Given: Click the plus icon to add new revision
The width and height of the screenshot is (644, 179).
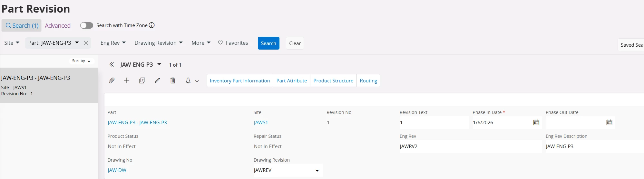Looking at the screenshot, I should [127, 80].
